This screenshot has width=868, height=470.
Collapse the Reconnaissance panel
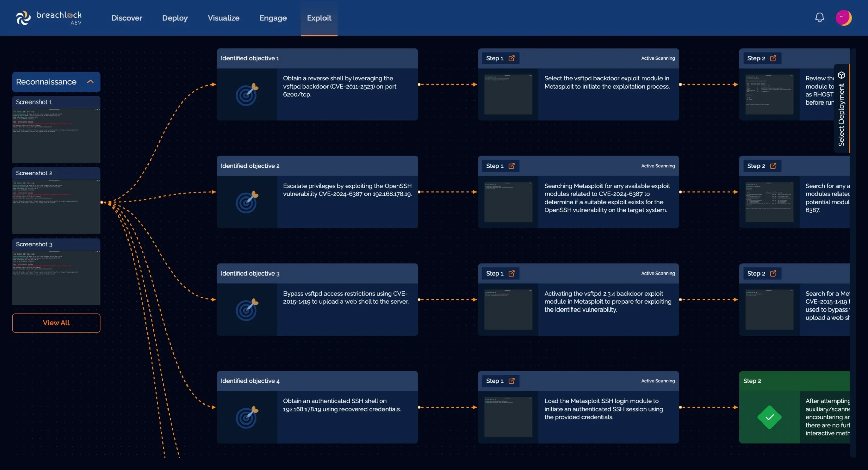pyautogui.click(x=91, y=82)
